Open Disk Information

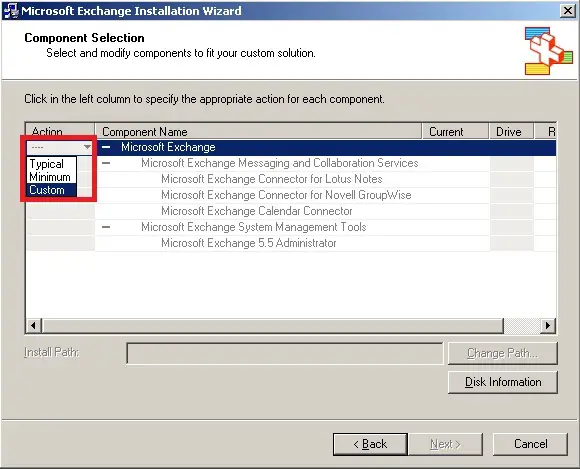coord(502,382)
